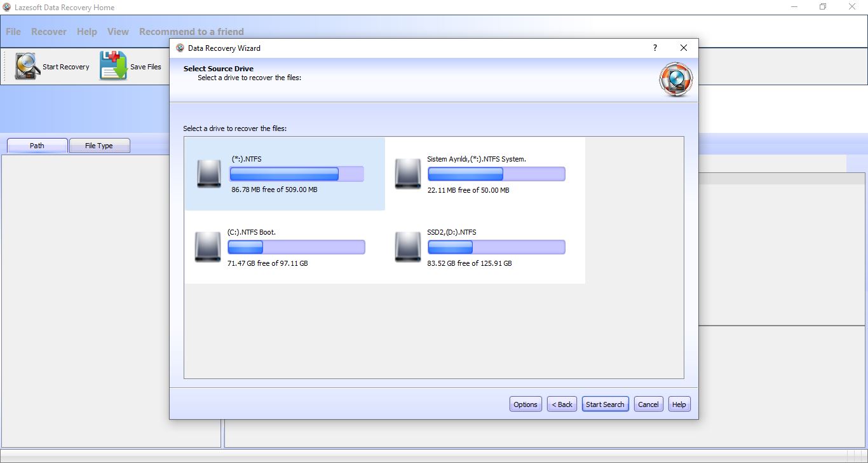868x463 pixels.
Task: Click usage bar of C: drive
Action: click(296, 247)
